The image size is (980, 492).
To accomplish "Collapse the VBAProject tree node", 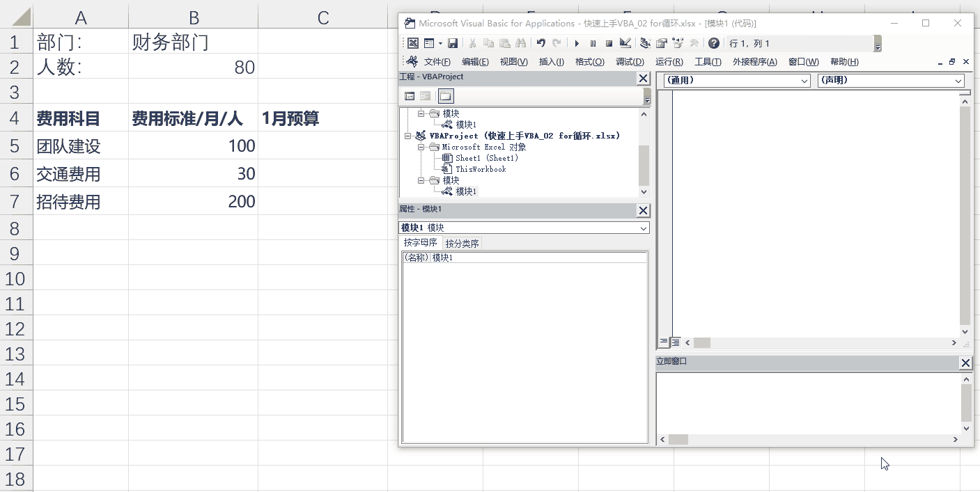I will [x=407, y=136].
